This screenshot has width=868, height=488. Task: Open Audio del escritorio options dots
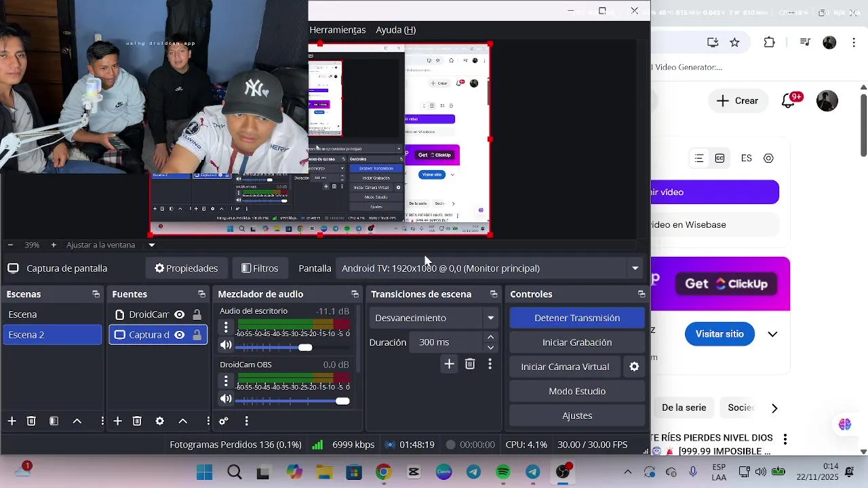coord(226,327)
